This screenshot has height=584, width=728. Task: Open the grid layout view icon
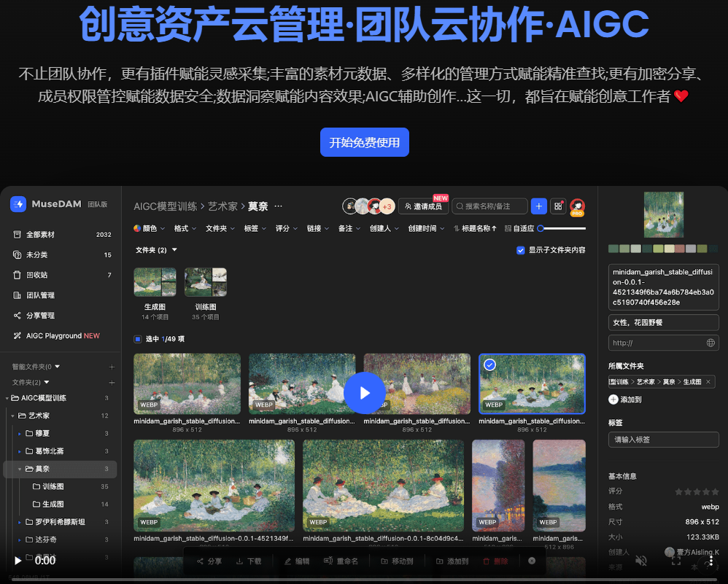[558, 206]
